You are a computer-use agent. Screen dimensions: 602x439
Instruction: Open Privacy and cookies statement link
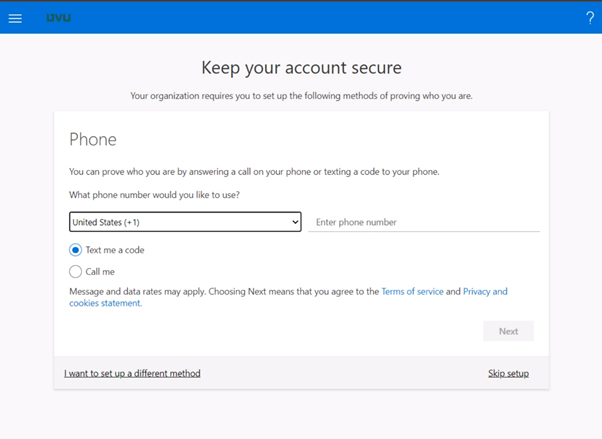[x=484, y=292]
